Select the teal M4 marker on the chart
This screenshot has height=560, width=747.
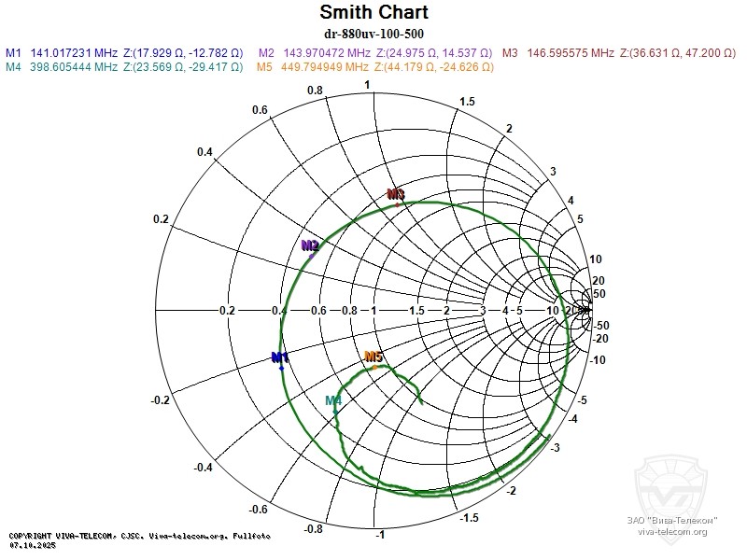click(x=334, y=403)
